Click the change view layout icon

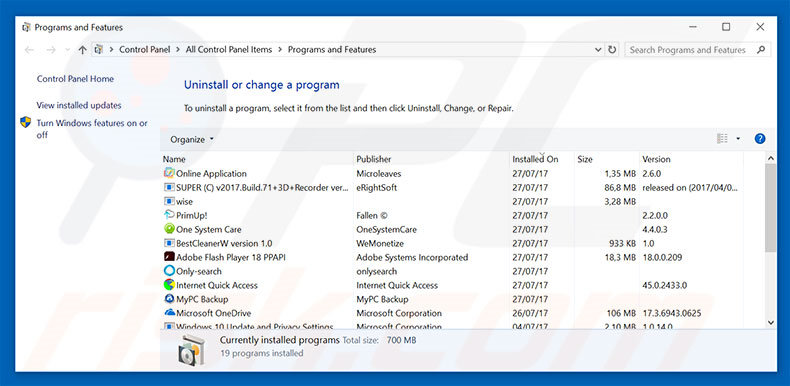(722, 139)
